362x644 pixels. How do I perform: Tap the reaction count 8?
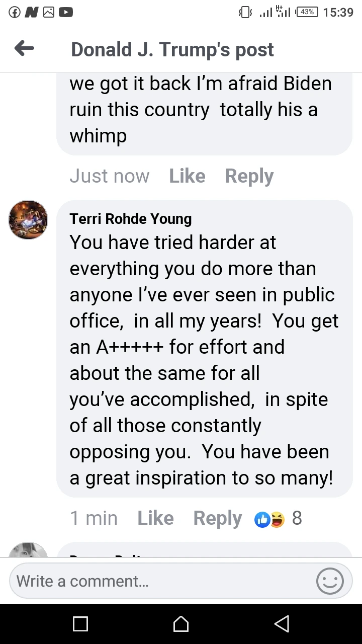297,518
